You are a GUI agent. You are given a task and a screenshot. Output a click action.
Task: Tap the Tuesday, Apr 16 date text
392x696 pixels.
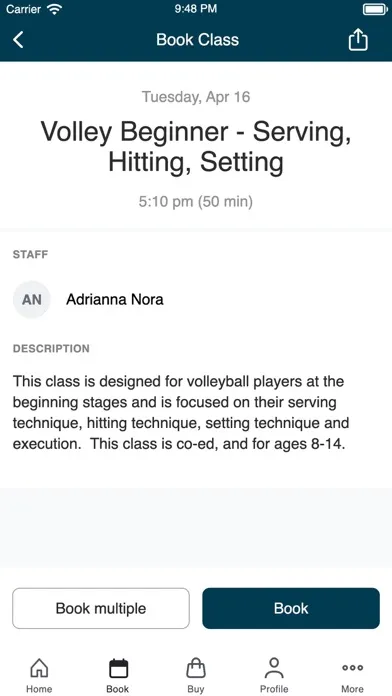click(196, 97)
